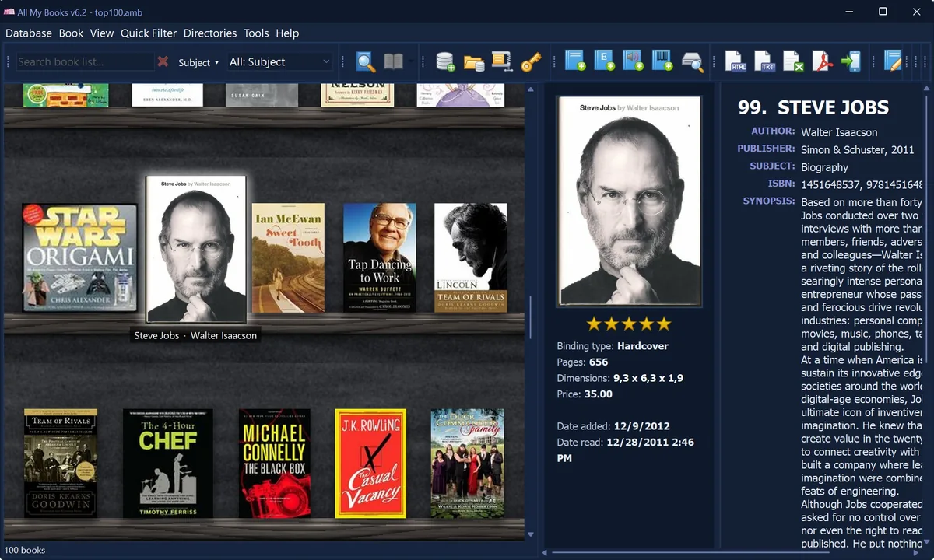Open the Book menu
934x560 pixels.
click(71, 33)
